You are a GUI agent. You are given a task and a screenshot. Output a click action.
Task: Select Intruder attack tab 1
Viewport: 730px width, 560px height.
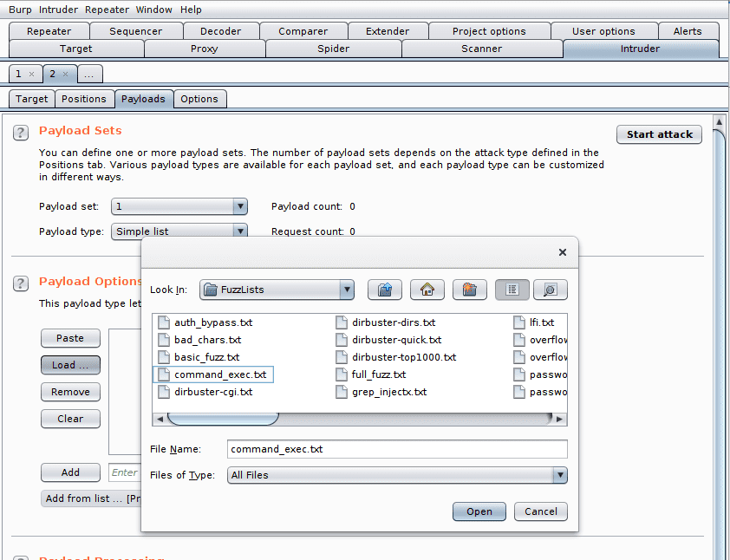[18, 74]
